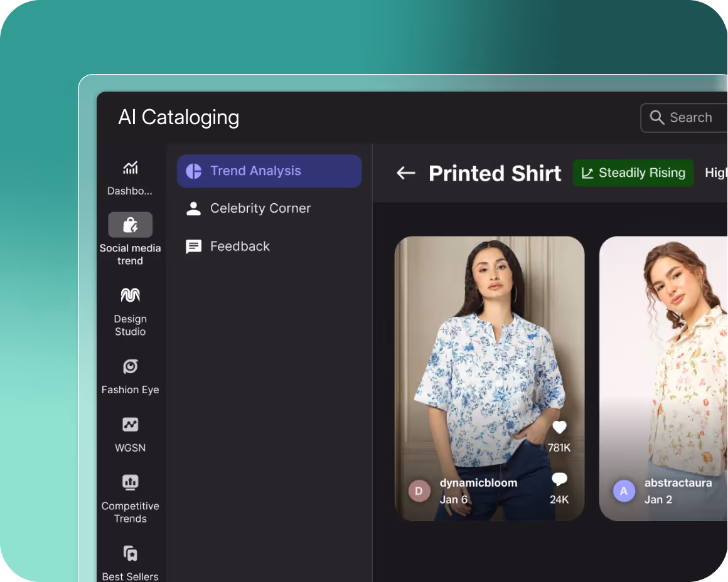Click the Steadily Rising badge
This screenshot has width=728, height=582.
633,173
